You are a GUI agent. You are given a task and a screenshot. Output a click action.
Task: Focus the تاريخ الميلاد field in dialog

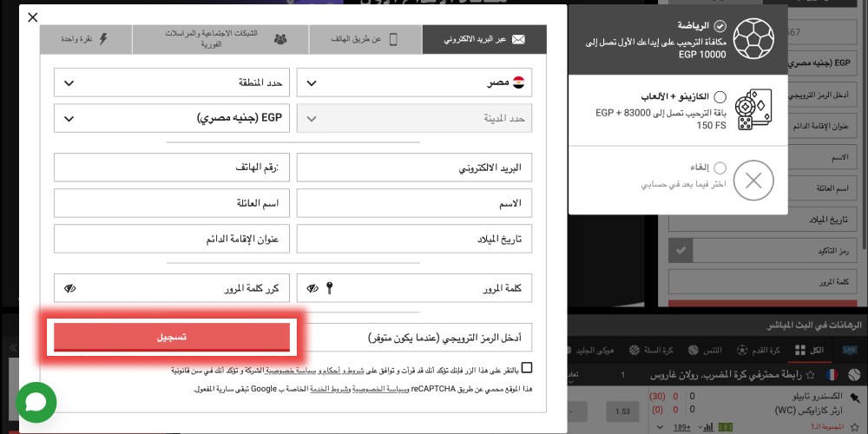click(x=414, y=239)
